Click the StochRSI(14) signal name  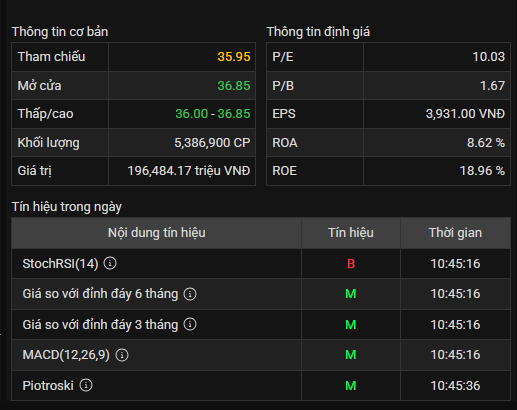[x=60, y=264]
